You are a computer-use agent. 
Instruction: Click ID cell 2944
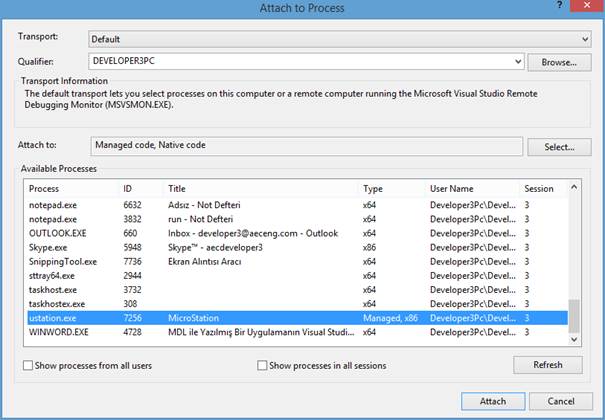point(132,276)
